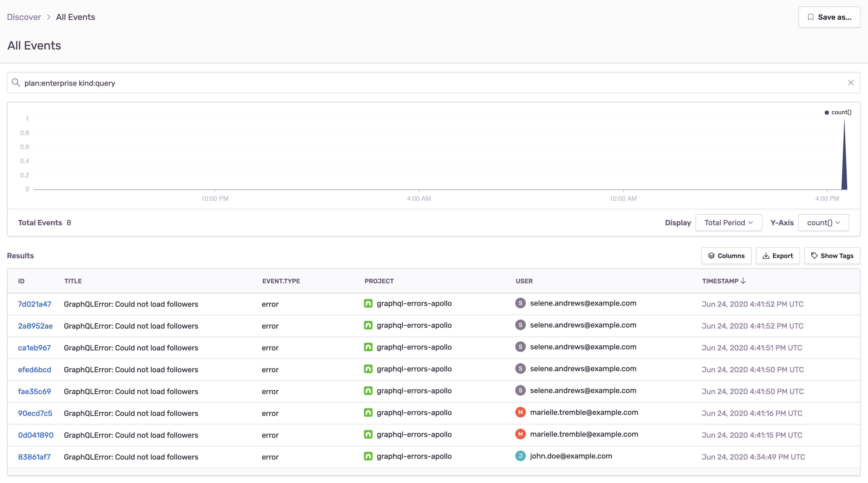The width and height of the screenshot is (868, 483).
Task: Click selene.andrews avatar in first row
Action: pos(520,303)
